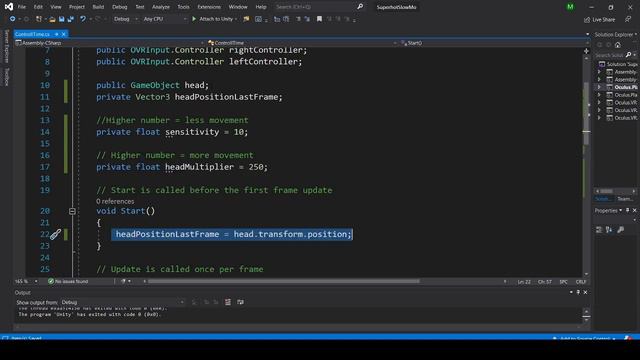Click the Visual Studio logo icon
The height and width of the screenshot is (360, 640).
point(9,7)
